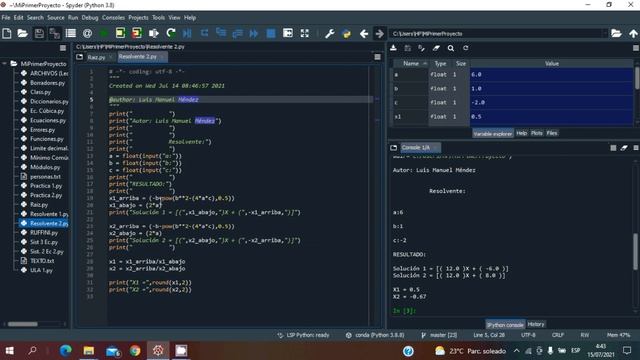The image size is (640, 360).
Task: Switch to the History tab
Action: tap(536, 324)
